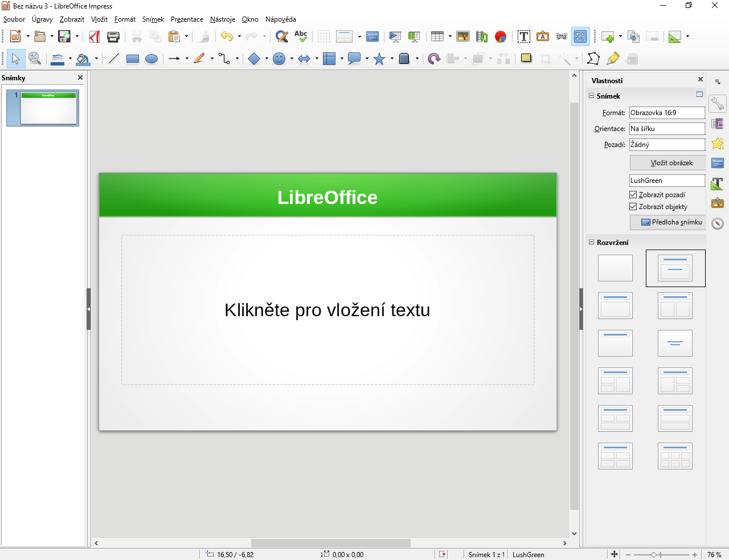The image size is (729, 560).
Task: Select the ellipse drawing tool
Action: pos(151,59)
